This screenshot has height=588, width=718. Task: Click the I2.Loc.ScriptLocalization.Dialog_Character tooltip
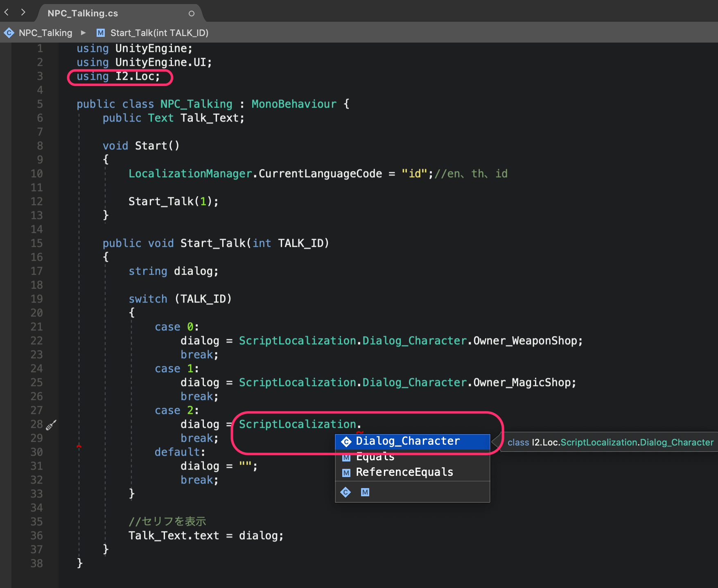610,442
